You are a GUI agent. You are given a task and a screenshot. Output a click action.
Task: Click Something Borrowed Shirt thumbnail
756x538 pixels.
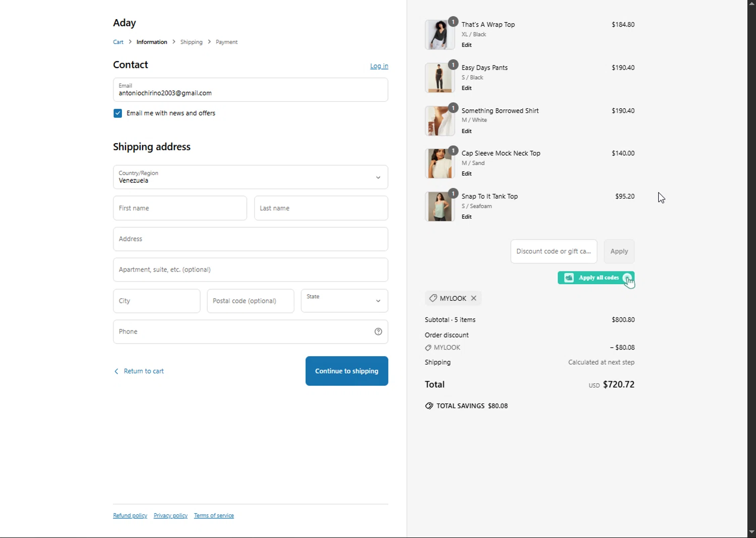(x=439, y=121)
